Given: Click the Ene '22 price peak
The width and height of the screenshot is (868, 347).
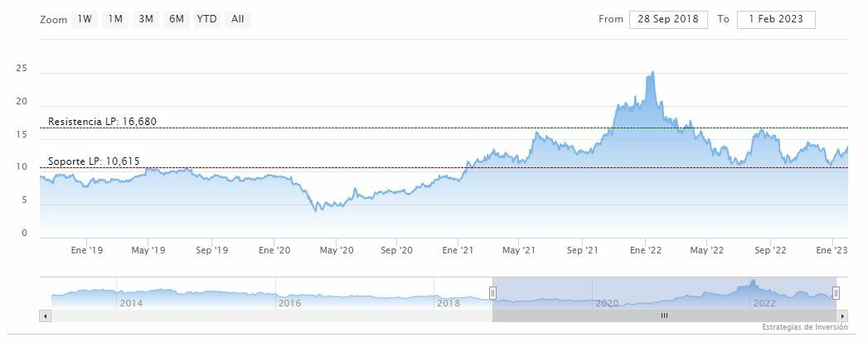Looking at the screenshot, I should 652,73.
